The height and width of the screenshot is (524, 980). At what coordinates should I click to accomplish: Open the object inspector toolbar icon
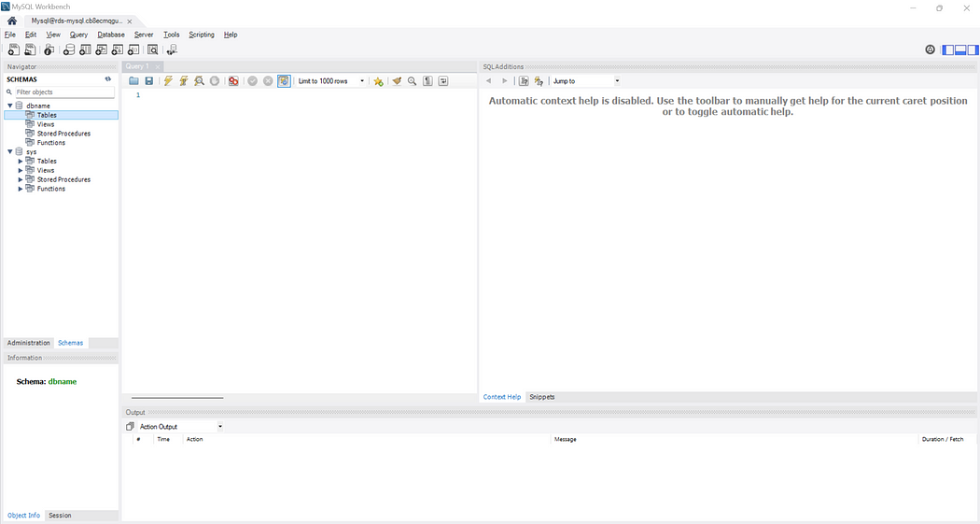(49, 50)
